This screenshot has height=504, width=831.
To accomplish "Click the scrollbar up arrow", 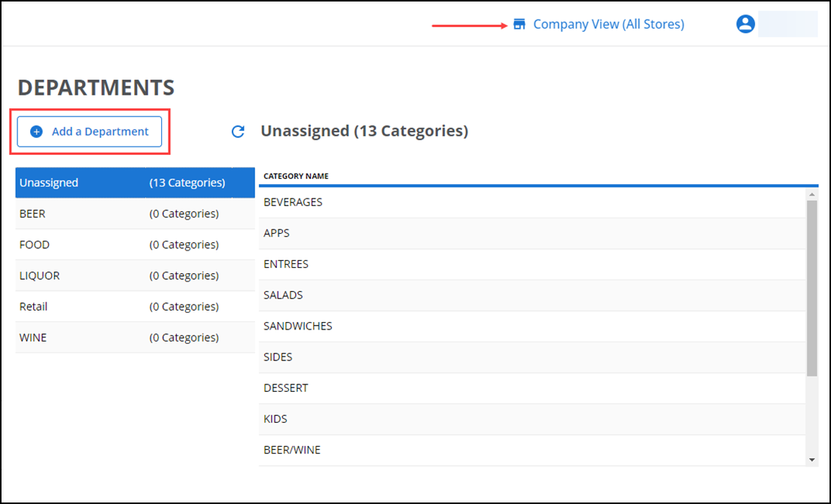I will (812, 194).
